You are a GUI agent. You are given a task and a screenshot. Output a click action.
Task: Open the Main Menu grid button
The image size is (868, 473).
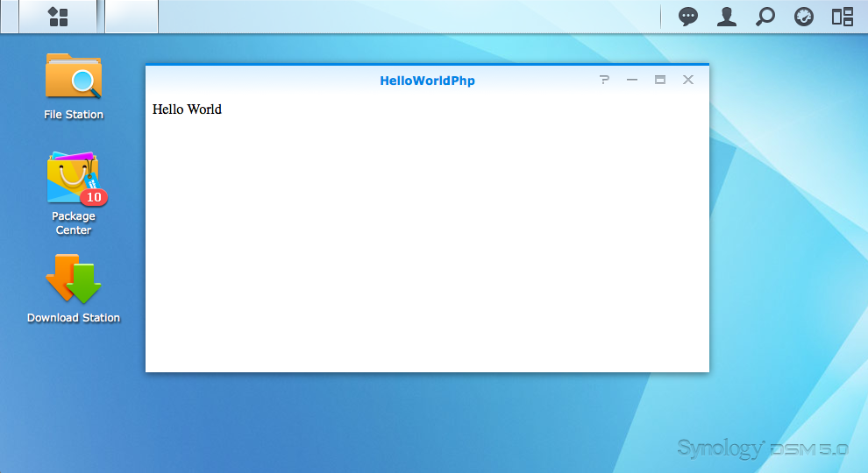click(x=58, y=17)
